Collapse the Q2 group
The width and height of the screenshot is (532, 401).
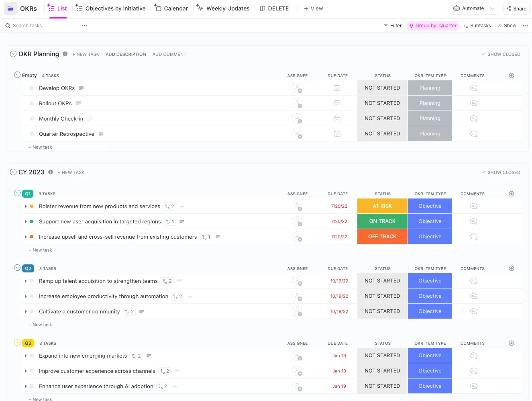tap(17, 268)
